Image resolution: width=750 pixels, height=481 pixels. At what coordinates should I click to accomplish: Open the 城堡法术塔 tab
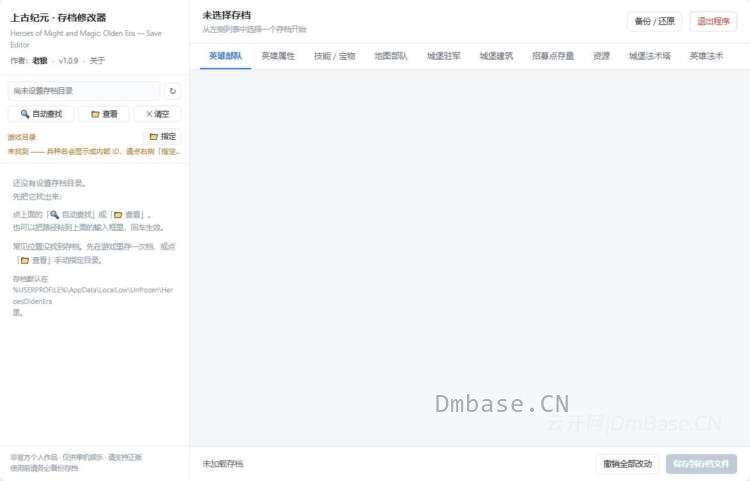(x=650, y=56)
